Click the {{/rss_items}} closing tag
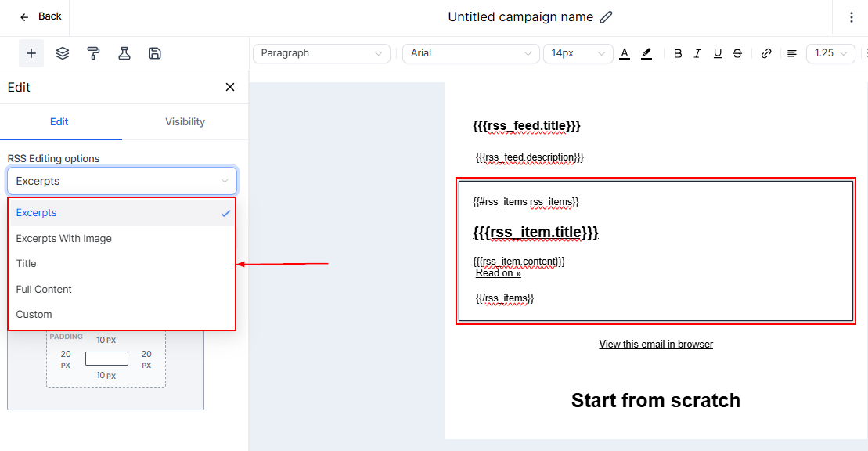 tap(505, 298)
